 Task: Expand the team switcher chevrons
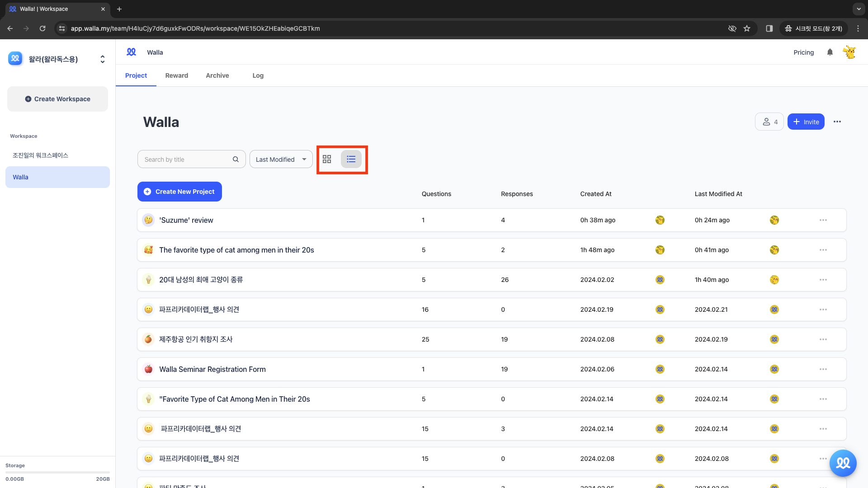click(x=103, y=59)
